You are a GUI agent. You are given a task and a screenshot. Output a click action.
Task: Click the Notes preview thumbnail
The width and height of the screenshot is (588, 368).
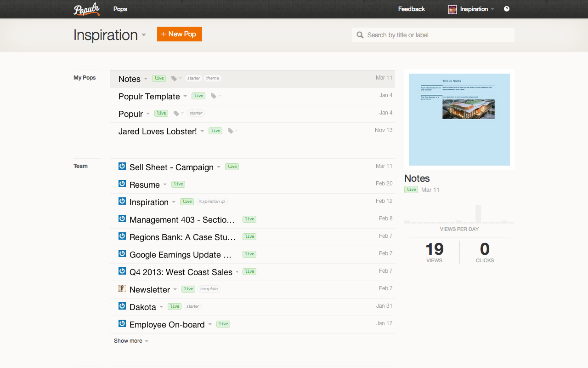(459, 120)
